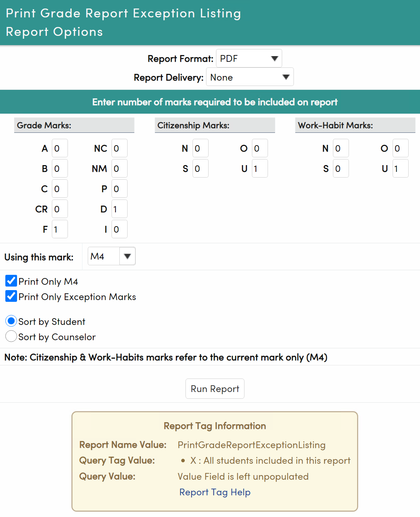Screen dimensions: 420x517
Task: Click the Work-Habit Marks S input field
Action: coord(341,168)
